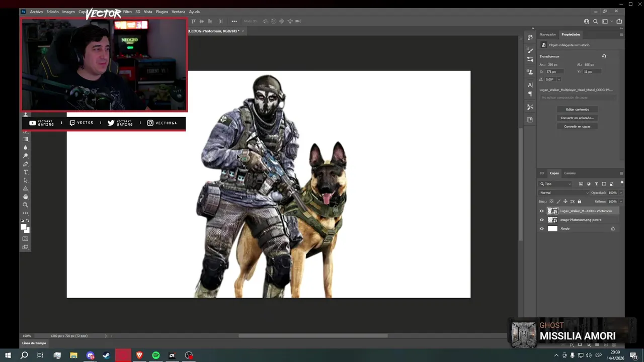
Task: Open the Imagen menu
Action: 68,12
